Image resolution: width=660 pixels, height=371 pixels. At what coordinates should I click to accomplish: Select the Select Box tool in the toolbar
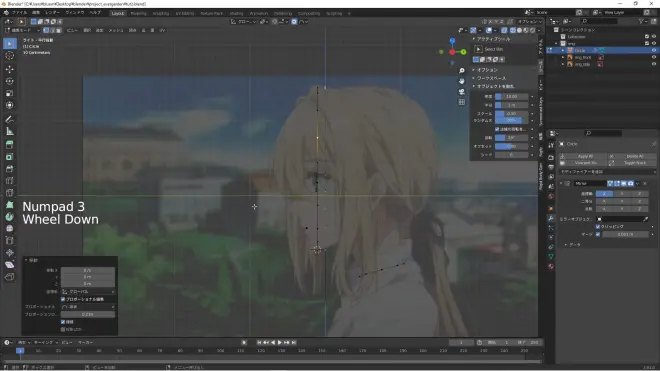(x=10, y=43)
